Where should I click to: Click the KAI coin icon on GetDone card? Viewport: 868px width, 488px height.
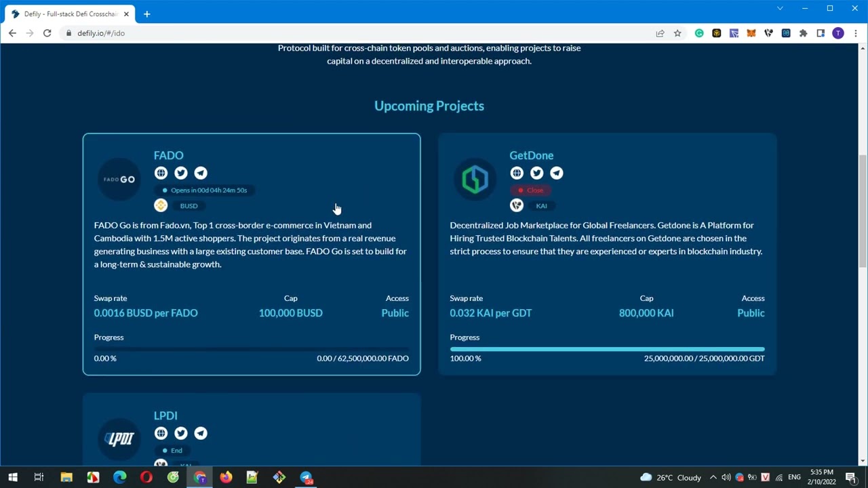pyautogui.click(x=517, y=205)
